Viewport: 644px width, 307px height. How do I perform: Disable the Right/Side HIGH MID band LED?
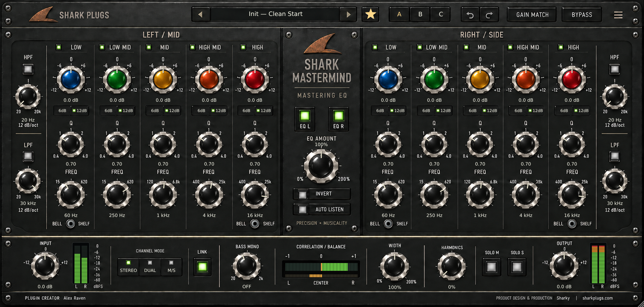coord(510,47)
